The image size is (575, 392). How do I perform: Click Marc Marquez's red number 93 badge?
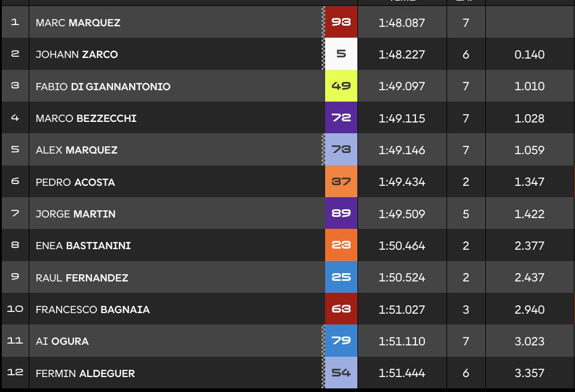(341, 23)
